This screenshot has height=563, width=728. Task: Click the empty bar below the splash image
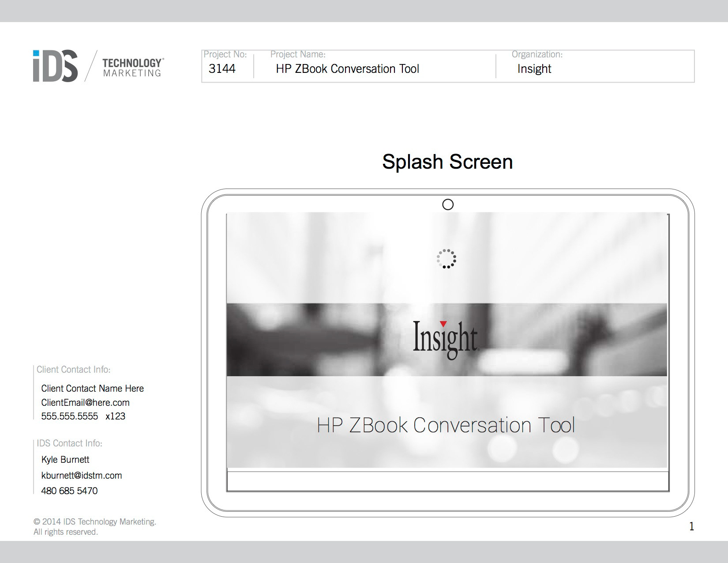448,481
